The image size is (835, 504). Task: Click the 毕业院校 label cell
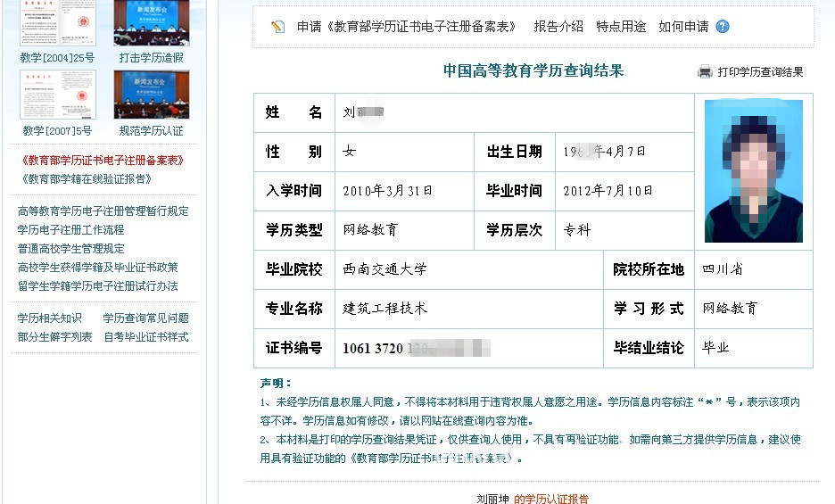294,269
